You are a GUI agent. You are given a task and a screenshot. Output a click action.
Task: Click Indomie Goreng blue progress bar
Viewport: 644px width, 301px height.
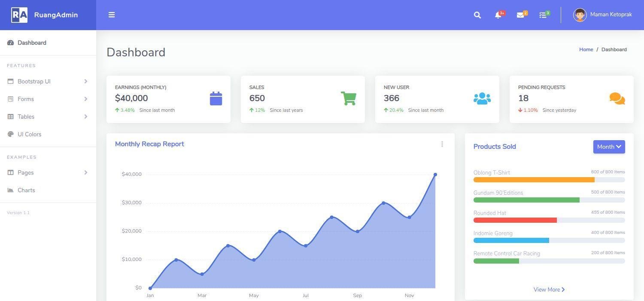click(x=511, y=240)
